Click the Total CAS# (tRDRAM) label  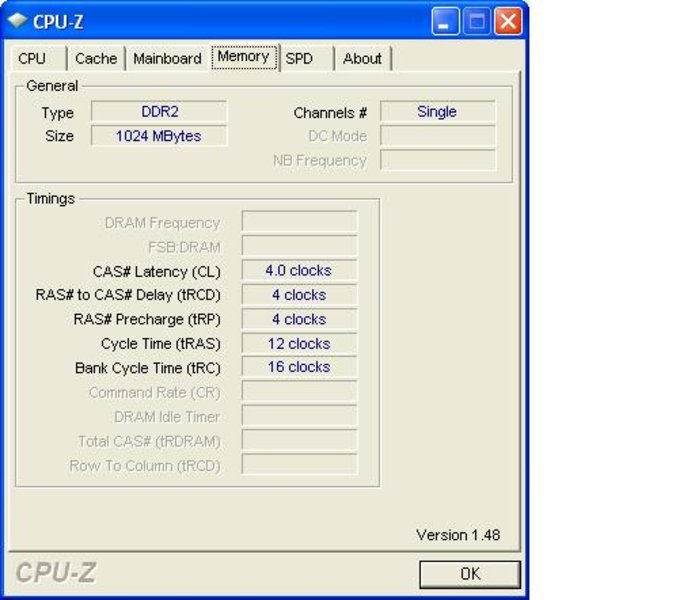point(149,441)
